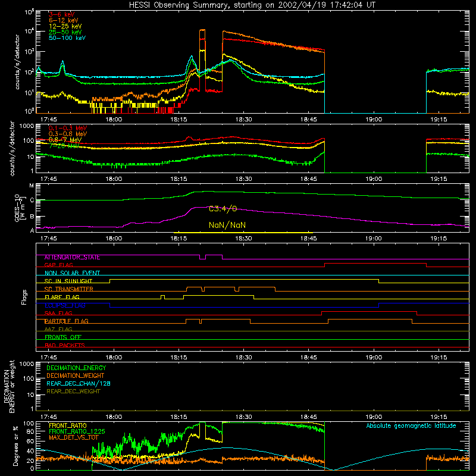This screenshot has width=476, height=476.
Task: Select the FLARE_FLAG label
Action: (x=62, y=297)
